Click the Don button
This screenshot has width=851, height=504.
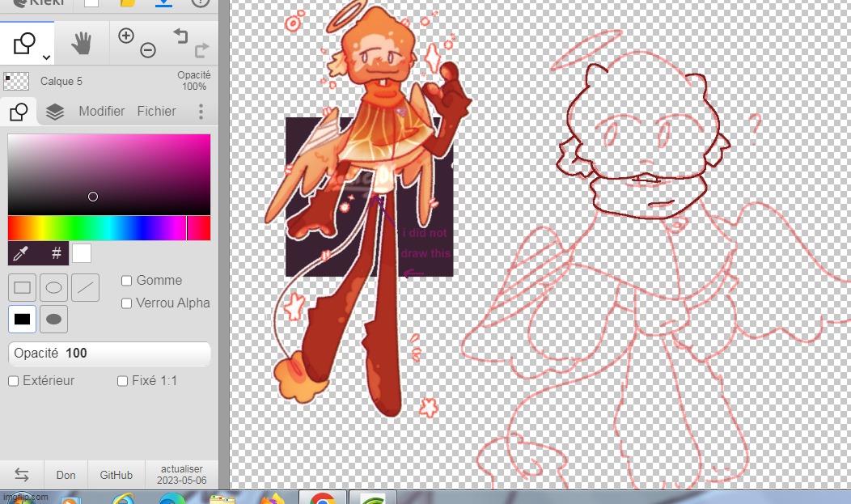[66, 475]
